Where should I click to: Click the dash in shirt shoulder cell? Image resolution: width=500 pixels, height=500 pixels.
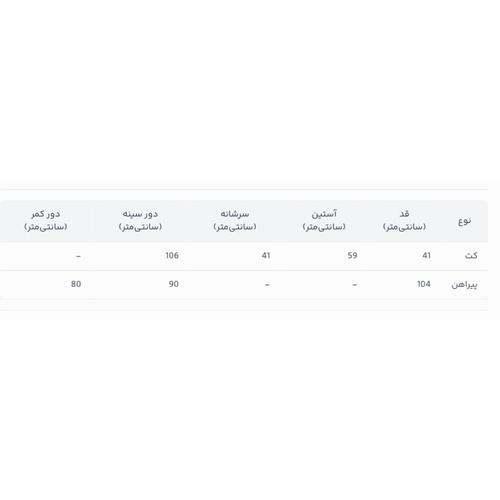[x=267, y=285]
